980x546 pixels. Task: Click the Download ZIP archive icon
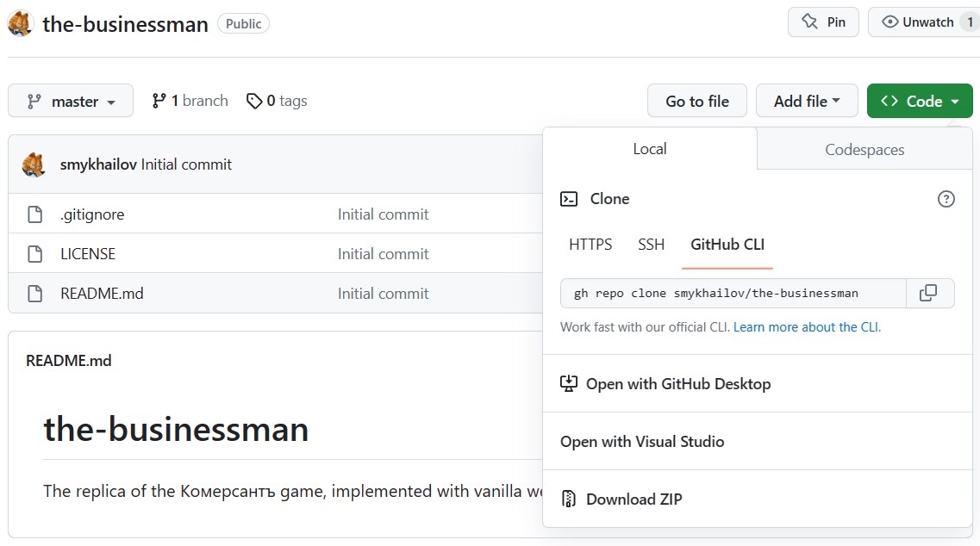click(x=568, y=499)
